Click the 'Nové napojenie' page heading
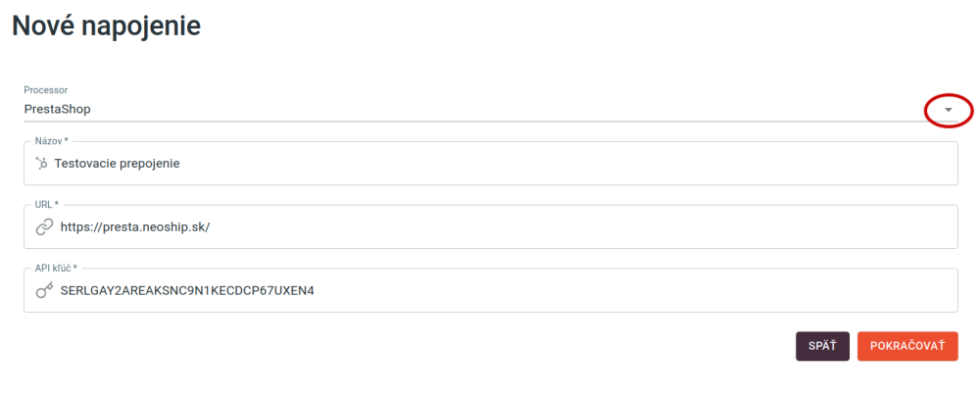 [107, 26]
